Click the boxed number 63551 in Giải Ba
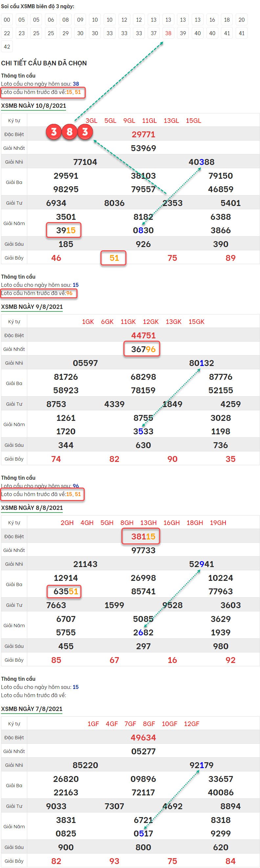This screenshot has width=260, height=868. point(66,591)
